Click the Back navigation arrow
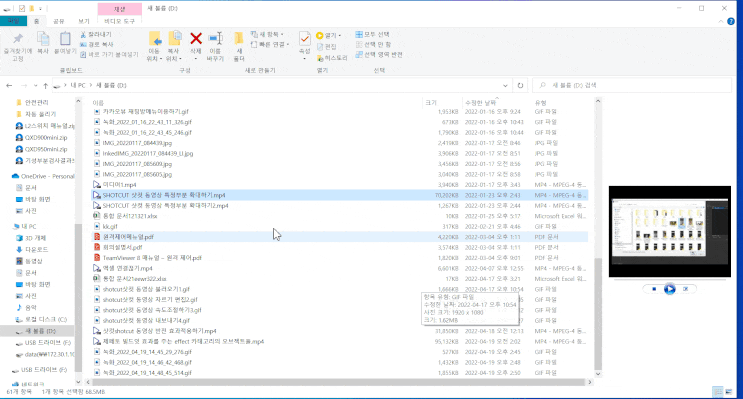Image resolution: width=743 pixels, height=399 pixels. coord(9,85)
